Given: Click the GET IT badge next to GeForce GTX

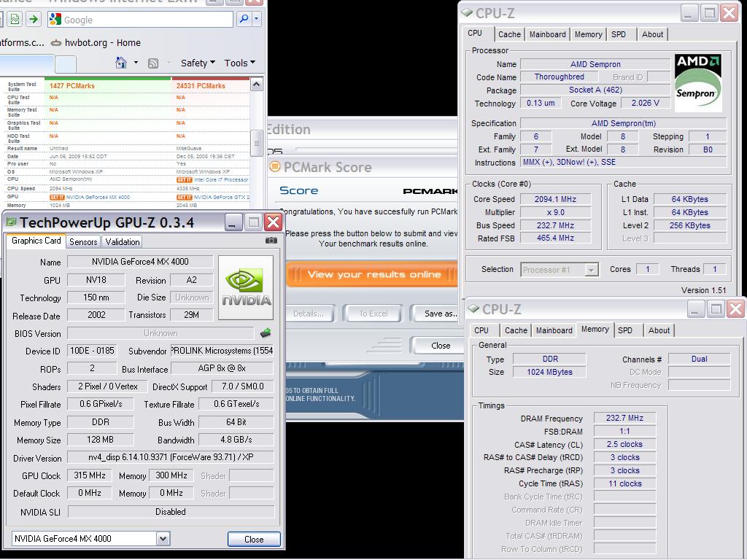Looking at the screenshot, I should (x=184, y=197).
